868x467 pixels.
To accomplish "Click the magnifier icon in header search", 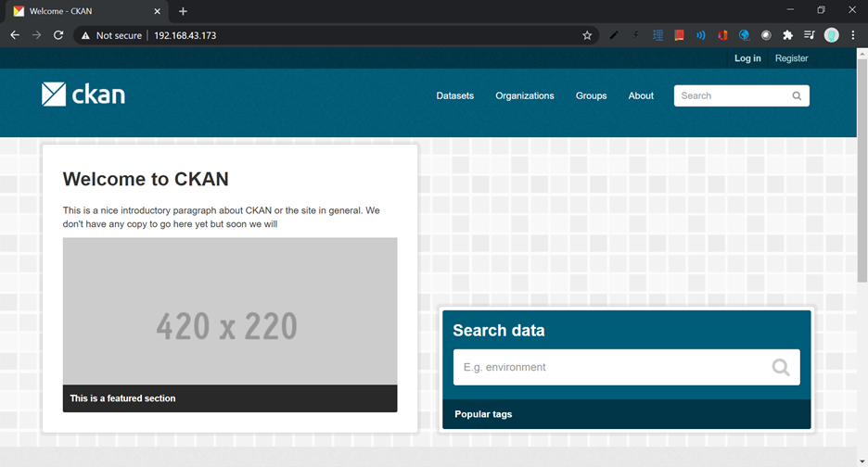I will (797, 95).
